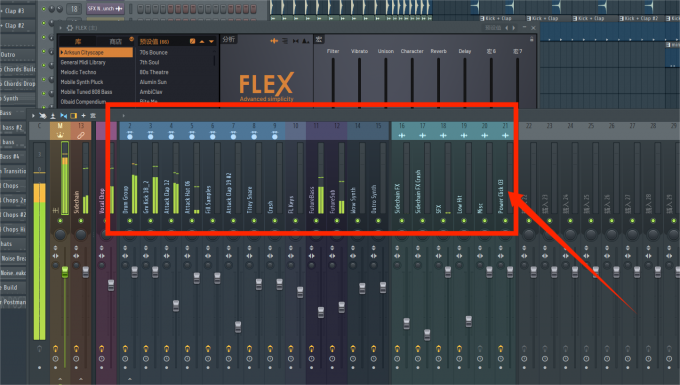Click the header icon of mixer track 2
Image resolution: width=680 pixels, height=385 pixels.
pyautogui.click(x=130, y=135)
